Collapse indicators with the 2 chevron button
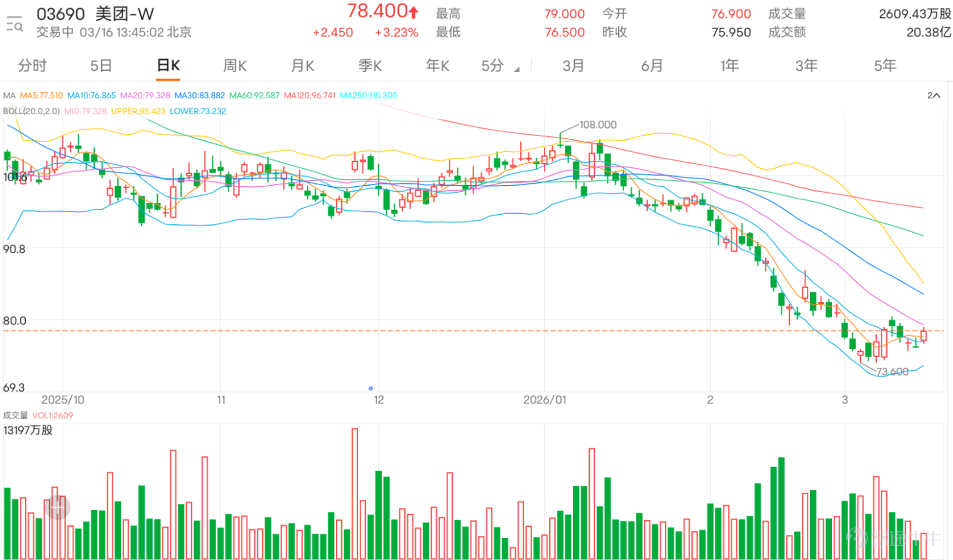953x560 pixels. pyautogui.click(x=933, y=95)
